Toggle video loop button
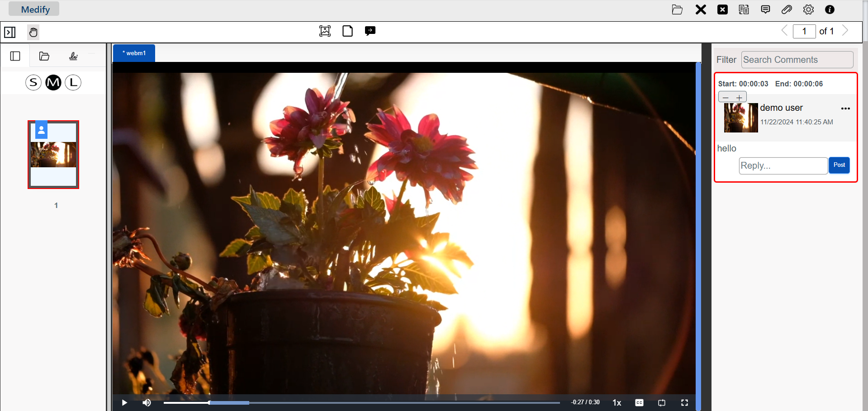This screenshot has width=868, height=411. click(x=662, y=402)
